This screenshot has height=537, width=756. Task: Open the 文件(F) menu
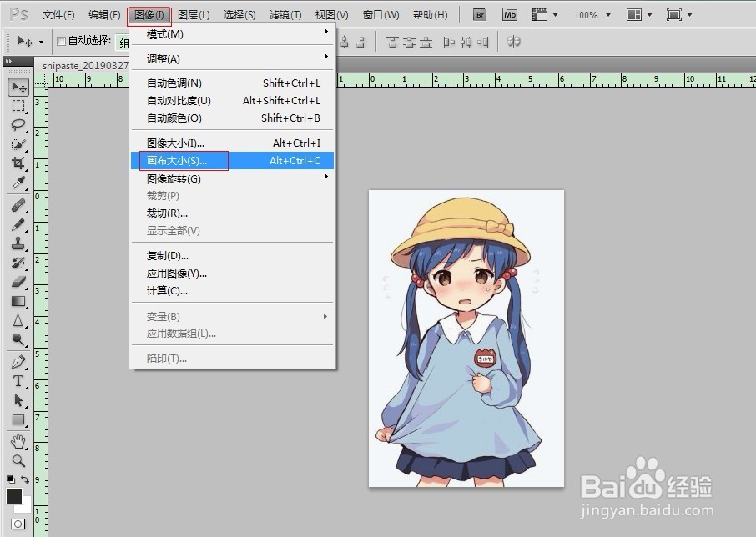coord(58,14)
